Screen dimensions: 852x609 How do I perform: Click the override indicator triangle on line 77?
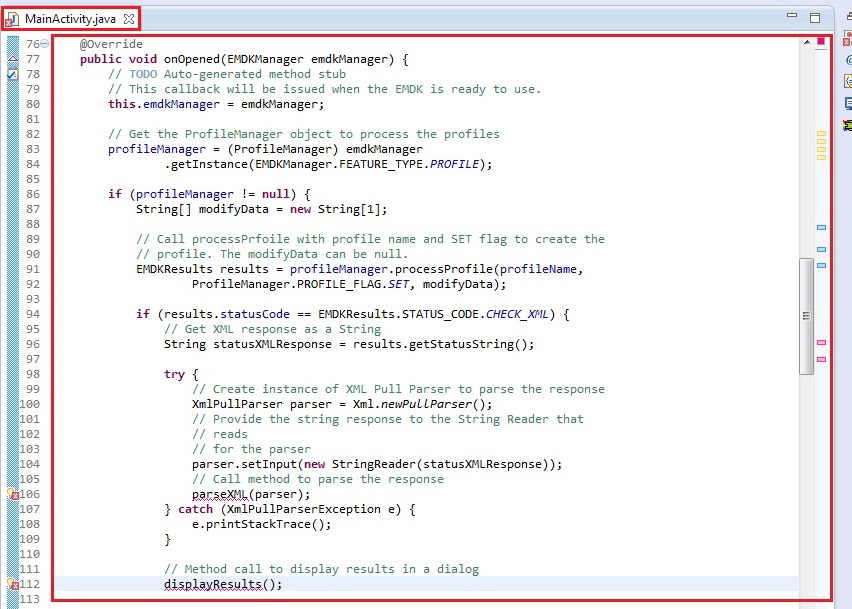pos(13,60)
